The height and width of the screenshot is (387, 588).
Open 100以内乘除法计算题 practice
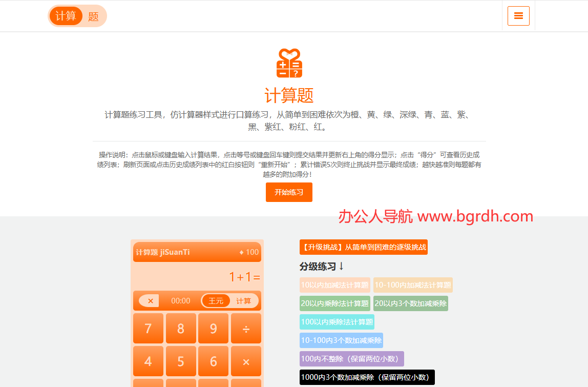pos(337,322)
